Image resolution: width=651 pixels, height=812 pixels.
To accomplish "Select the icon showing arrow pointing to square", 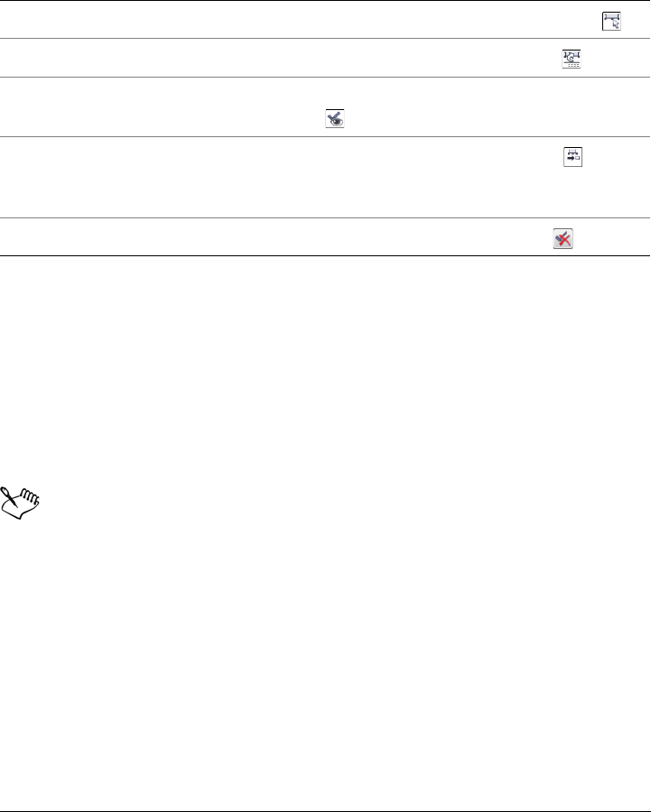I will (572, 157).
